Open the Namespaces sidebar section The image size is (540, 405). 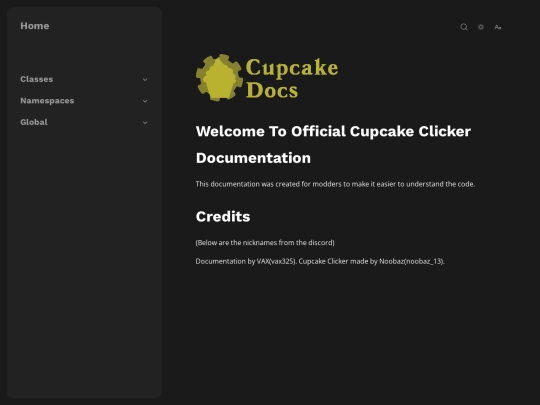[84, 101]
